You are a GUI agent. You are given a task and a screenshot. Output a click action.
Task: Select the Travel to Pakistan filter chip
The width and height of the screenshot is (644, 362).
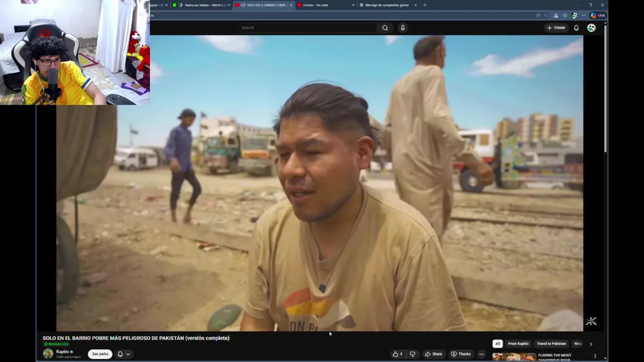click(x=551, y=343)
